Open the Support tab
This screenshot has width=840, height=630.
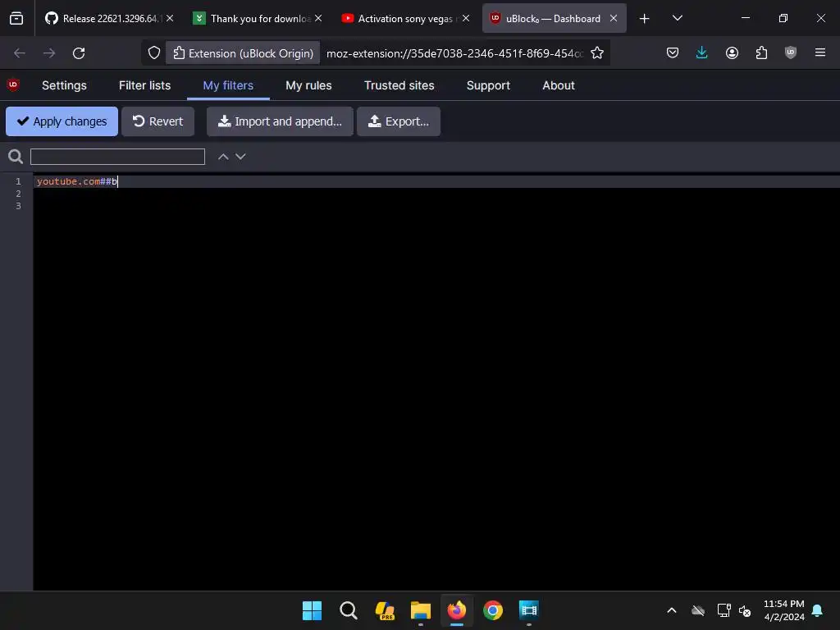(488, 85)
